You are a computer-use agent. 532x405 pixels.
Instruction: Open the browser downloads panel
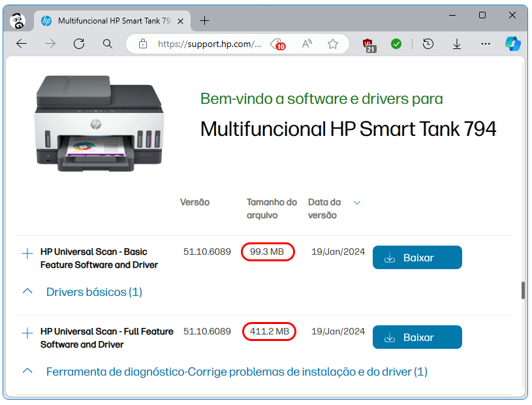click(x=457, y=44)
